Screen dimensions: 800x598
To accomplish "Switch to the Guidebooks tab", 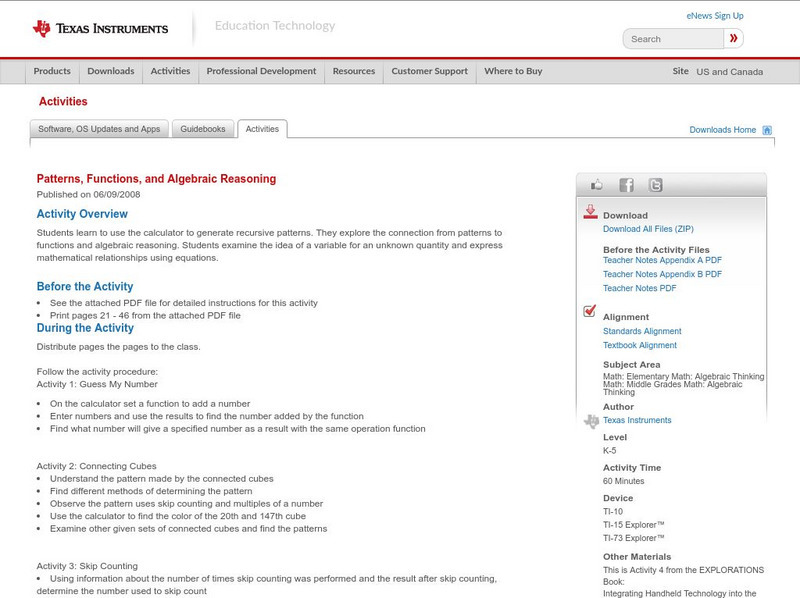I will click(x=203, y=129).
